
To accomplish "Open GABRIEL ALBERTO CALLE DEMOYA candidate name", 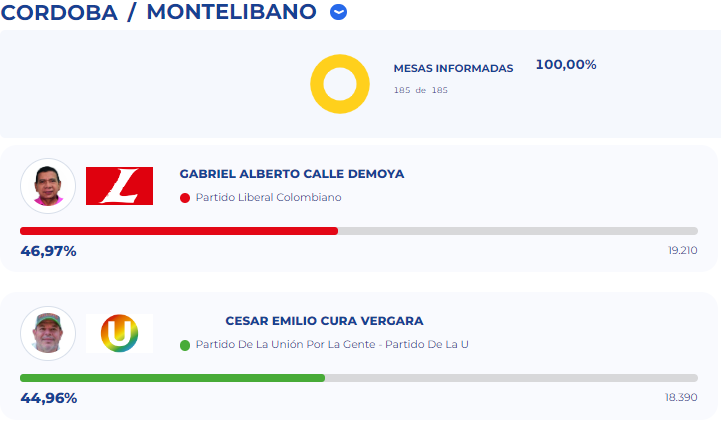I will point(292,174).
